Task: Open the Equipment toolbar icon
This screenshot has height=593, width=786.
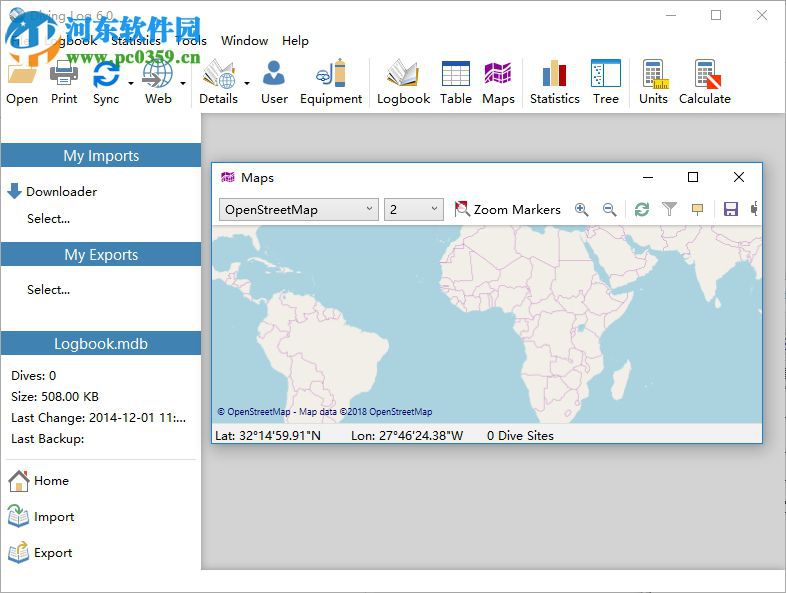Action: point(330,82)
